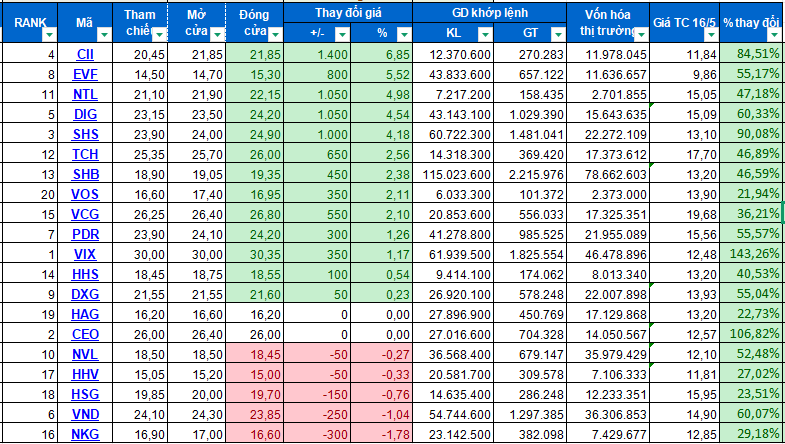Image resolution: width=785 pixels, height=444 pixels.
Task: Open the Mã column filter dropdown
Action: (105, 35)
